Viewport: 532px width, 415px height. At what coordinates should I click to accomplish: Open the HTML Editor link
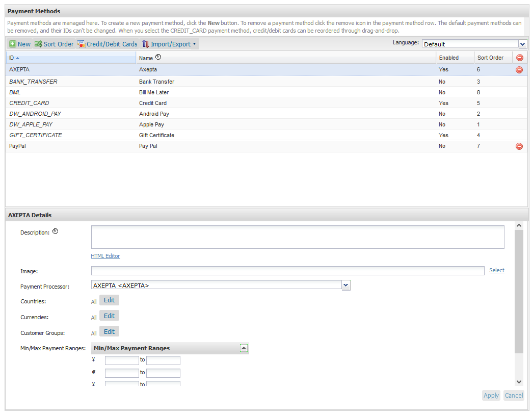pos(105,256)
